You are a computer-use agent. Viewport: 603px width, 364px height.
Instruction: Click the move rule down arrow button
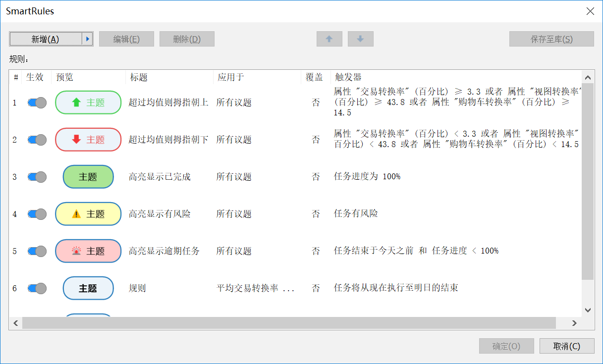(x=360, y=39)
